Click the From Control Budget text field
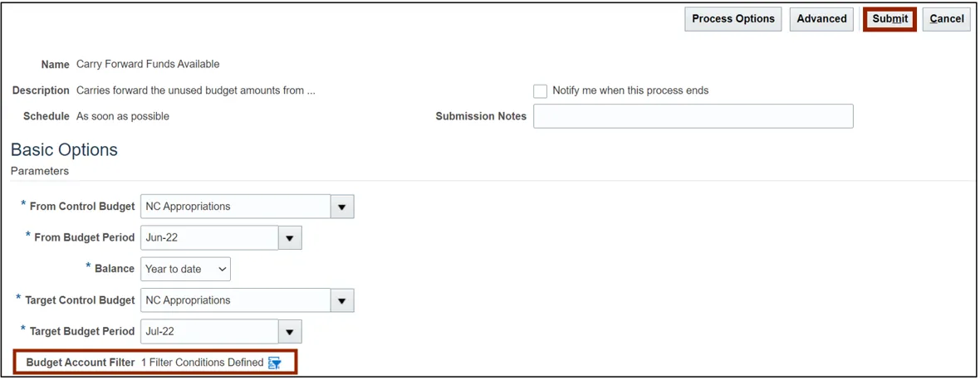 [x=236, y=207]
